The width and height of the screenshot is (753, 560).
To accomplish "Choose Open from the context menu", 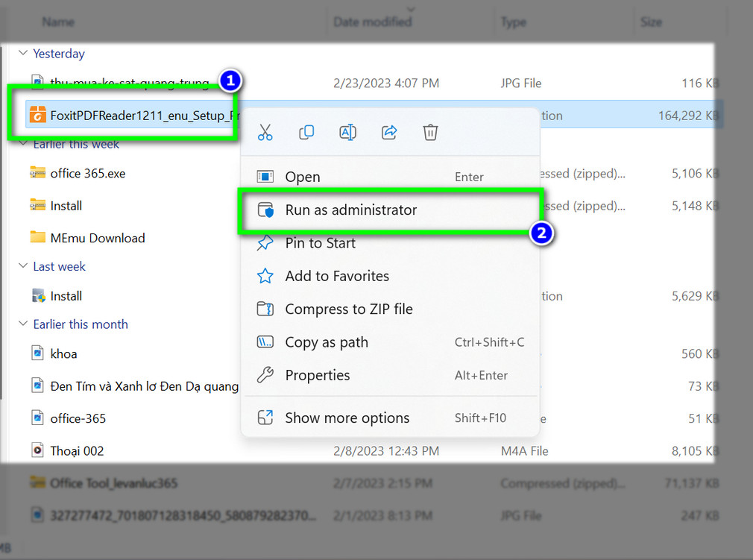I will point(390,177).
